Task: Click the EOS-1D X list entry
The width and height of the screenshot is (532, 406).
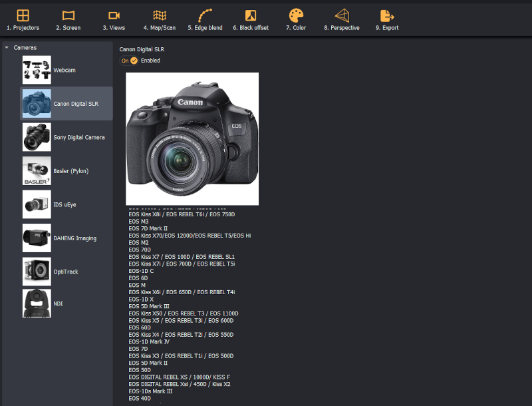Action: pos(141,300)
